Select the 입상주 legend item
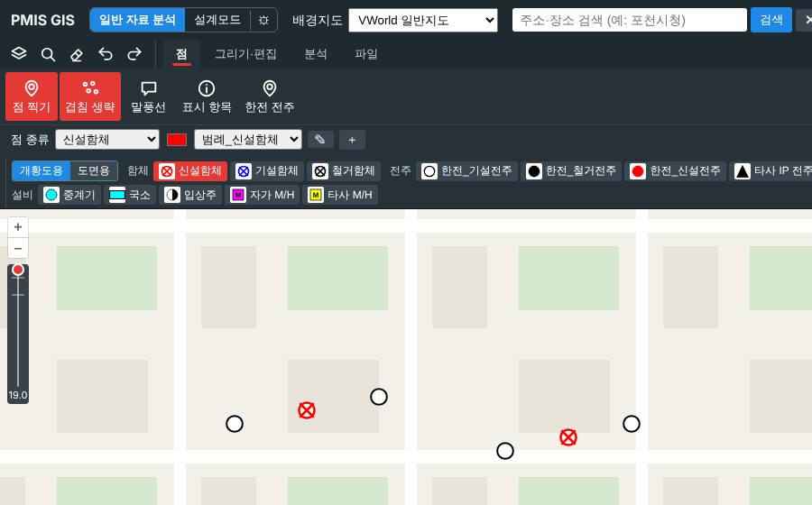Screen dimensions: 812x505 190,195
